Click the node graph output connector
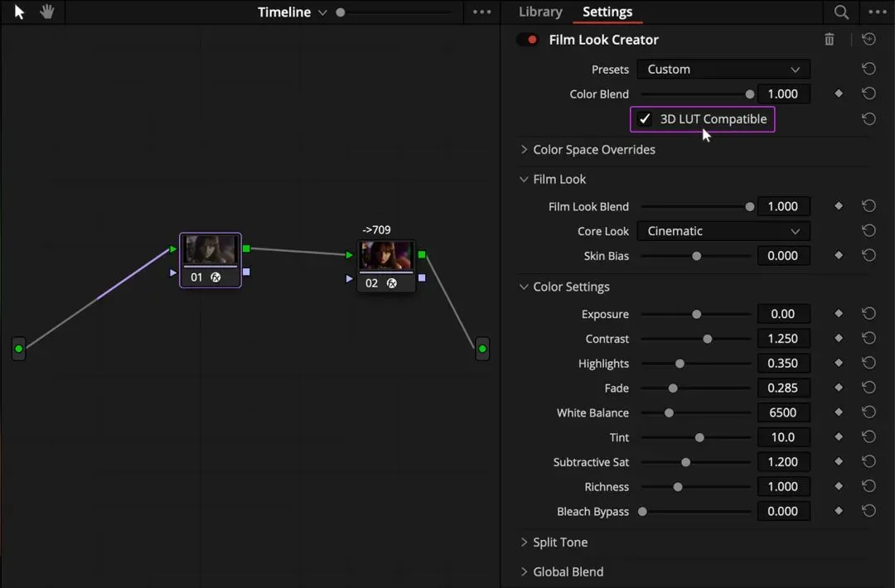Screen dimensions: 895x588 pyautogui.click(x=482, y=349)
